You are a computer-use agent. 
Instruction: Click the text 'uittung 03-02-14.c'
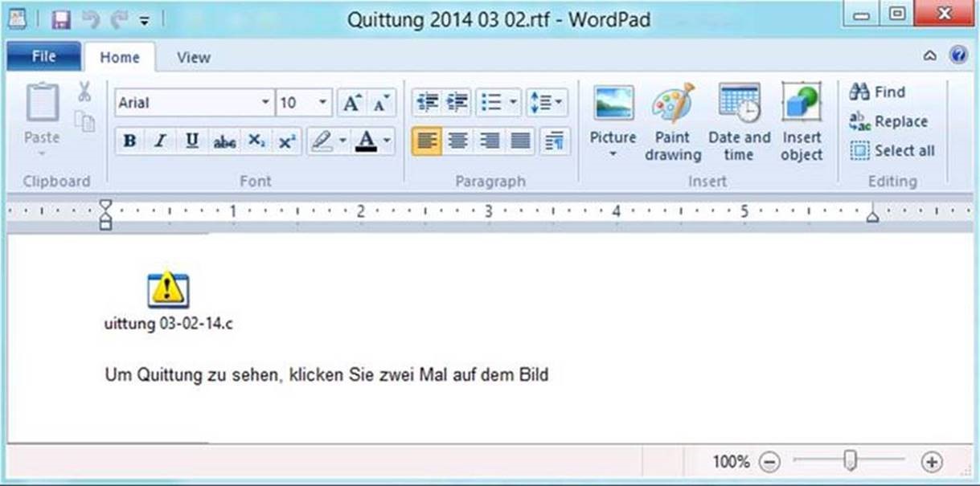click(x=169, y=325)
